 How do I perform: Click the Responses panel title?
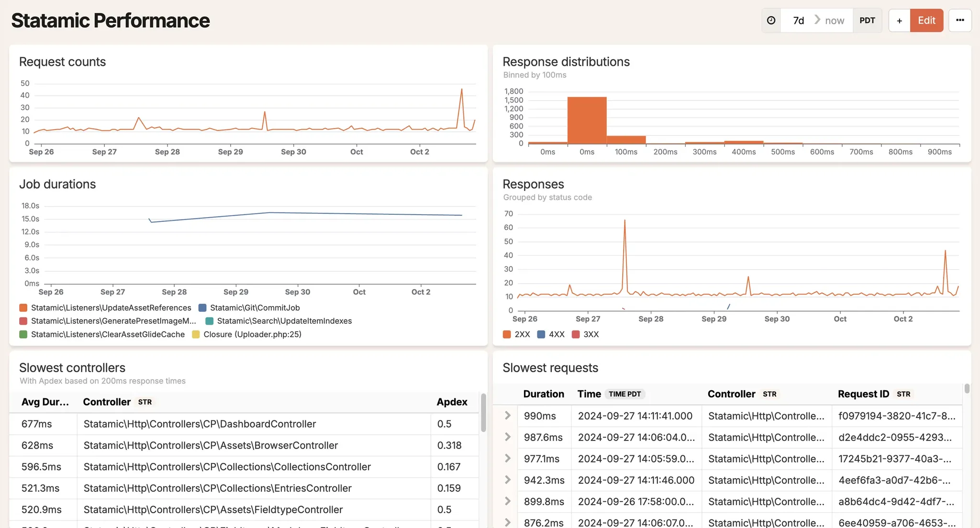[533, 184]
